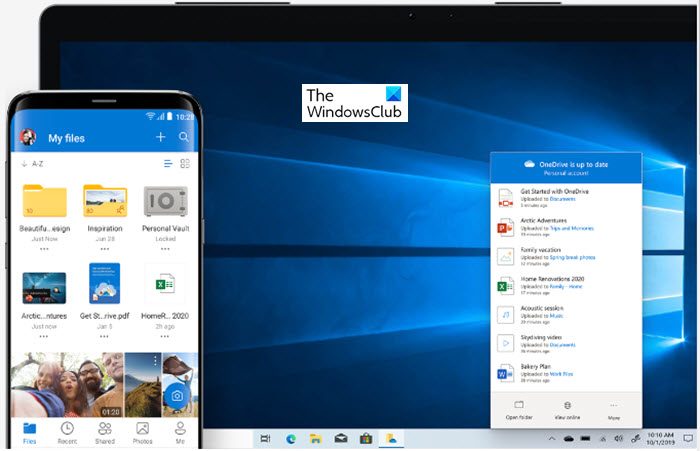Click the volume speaker tray icon

click(x=619, y=439)
